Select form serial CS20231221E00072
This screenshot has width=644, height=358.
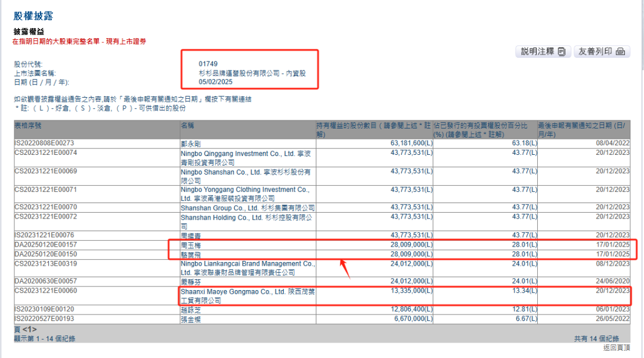click(45, 216)
